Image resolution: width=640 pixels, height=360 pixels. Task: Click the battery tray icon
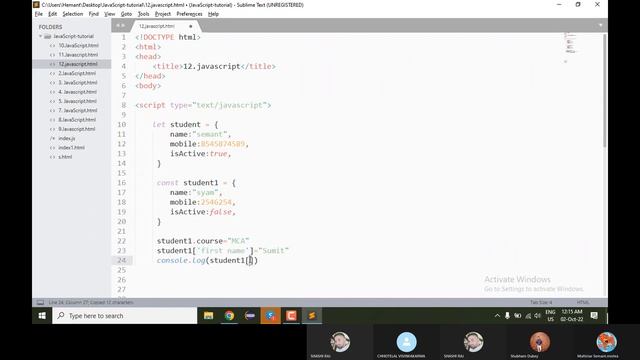[518, 316]
